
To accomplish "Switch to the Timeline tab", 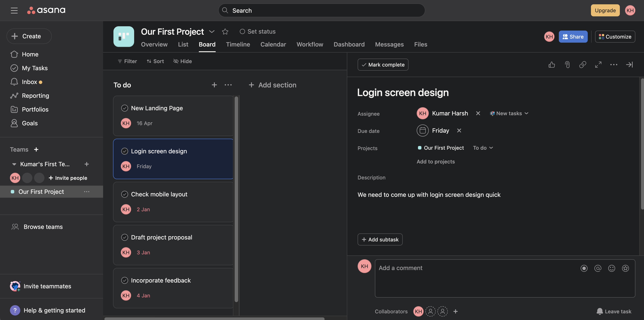I will [x=238, y=44].
